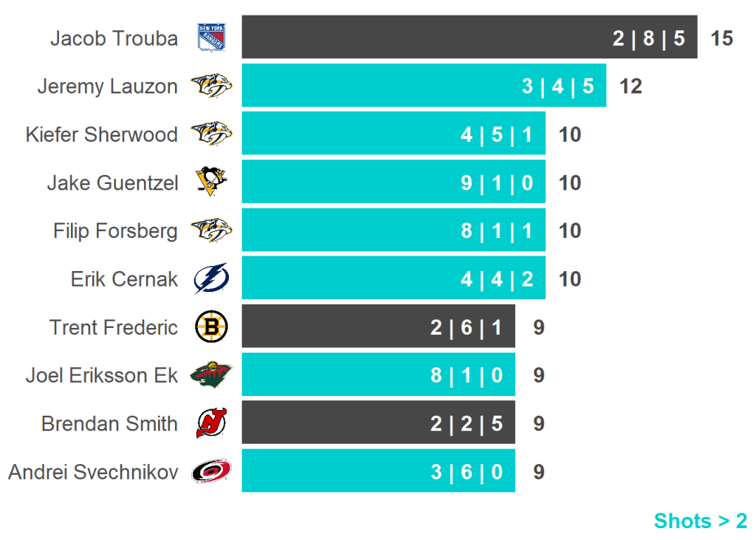Select the Pittsburgh Penguins logo
Screen dimensions: 756x540
coord(211,182)
